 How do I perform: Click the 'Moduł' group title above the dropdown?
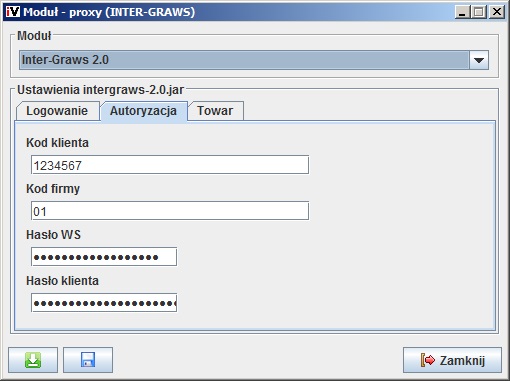pos(34,35)
